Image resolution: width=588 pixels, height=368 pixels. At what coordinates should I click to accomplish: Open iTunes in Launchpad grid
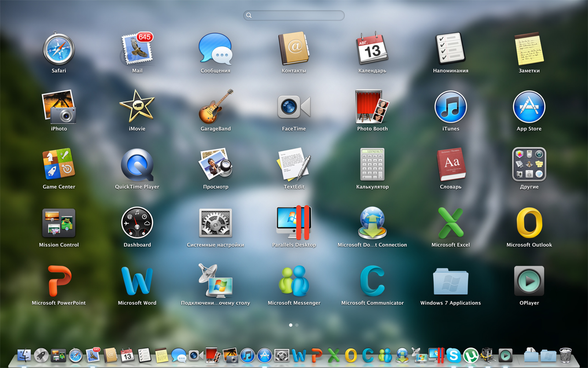(x=450, y=107)
